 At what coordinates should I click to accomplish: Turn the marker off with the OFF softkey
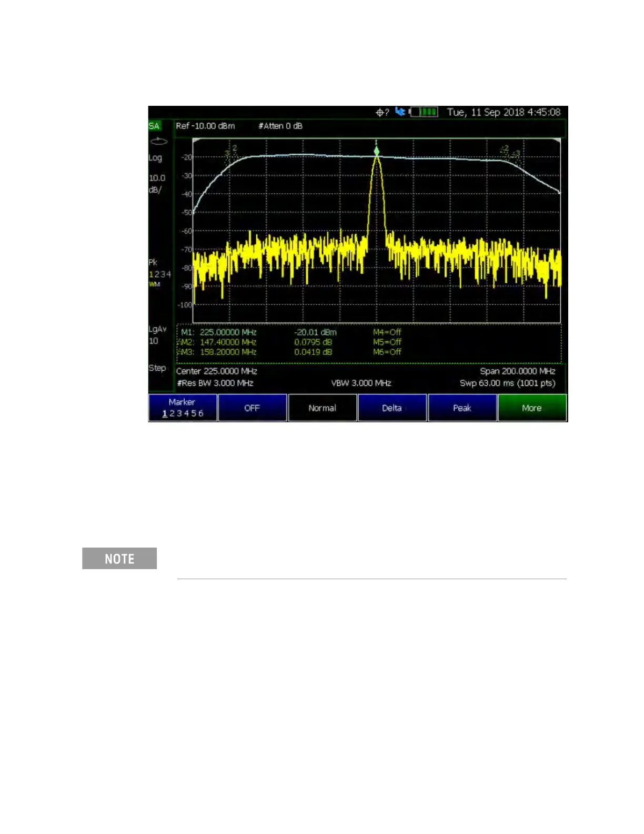[253, 408]
